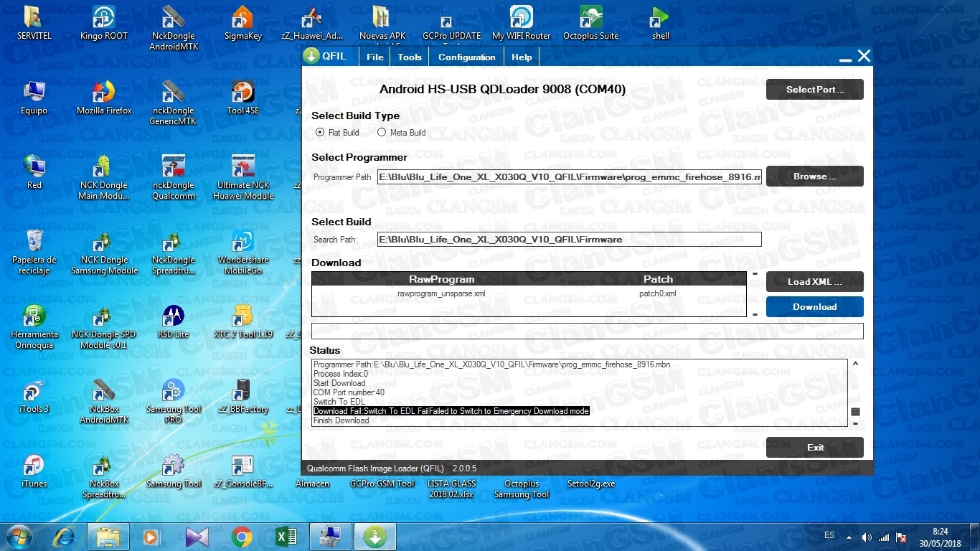The height and width of the screenshot is (551, 980).
Task: Open Chrome from the taskbar
Action: (x=242, y=537)
